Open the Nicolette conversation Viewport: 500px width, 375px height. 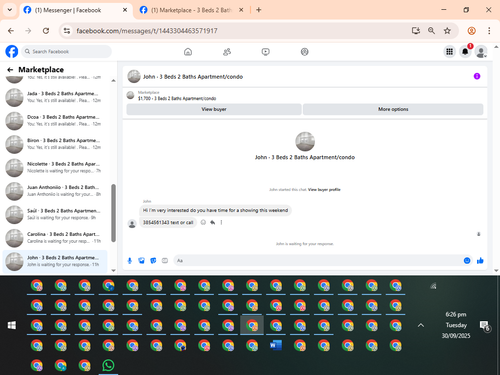[x=55, y=167]
